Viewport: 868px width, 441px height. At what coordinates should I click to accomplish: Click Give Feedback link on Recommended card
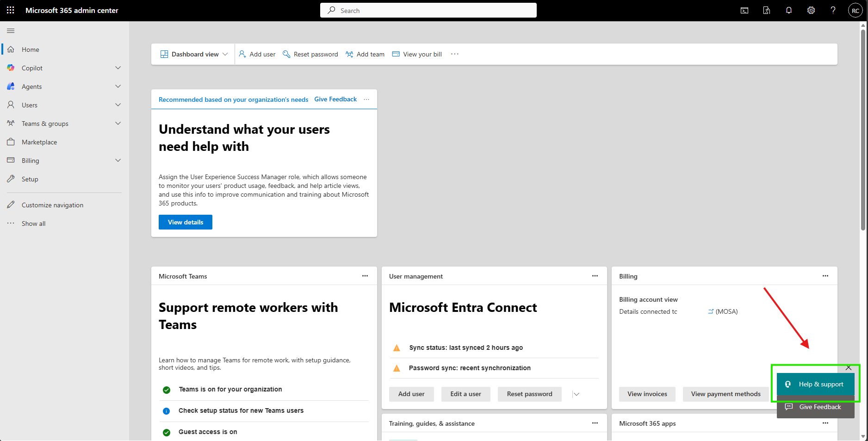[335, 99]
